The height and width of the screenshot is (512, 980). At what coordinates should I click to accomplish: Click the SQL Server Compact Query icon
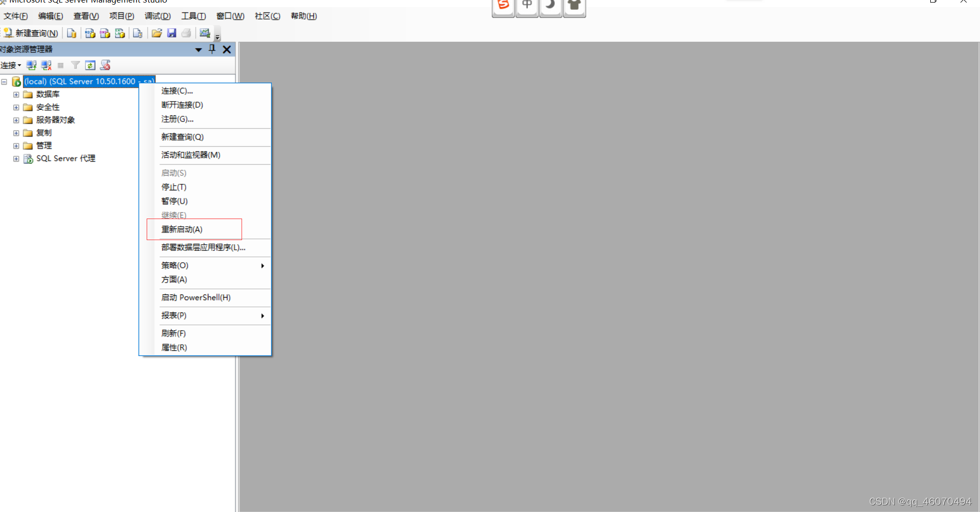pos(137,33)
